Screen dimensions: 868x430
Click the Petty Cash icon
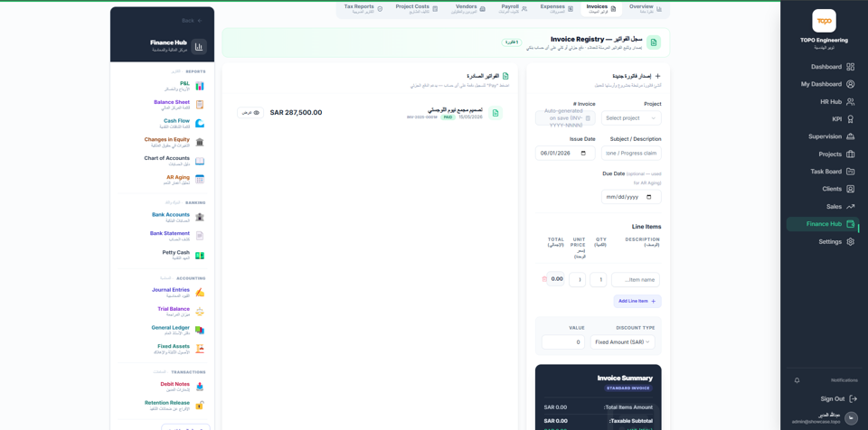[200, 255]
